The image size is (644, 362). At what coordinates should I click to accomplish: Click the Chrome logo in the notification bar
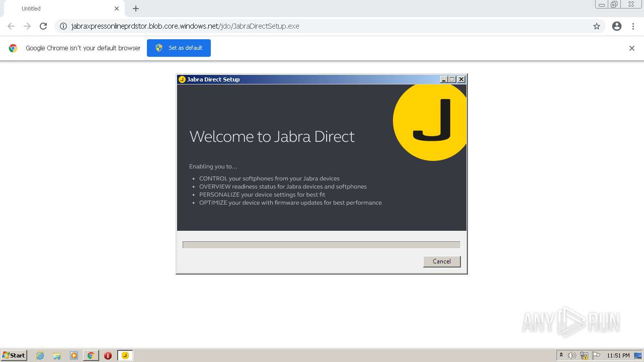[13, 48]
